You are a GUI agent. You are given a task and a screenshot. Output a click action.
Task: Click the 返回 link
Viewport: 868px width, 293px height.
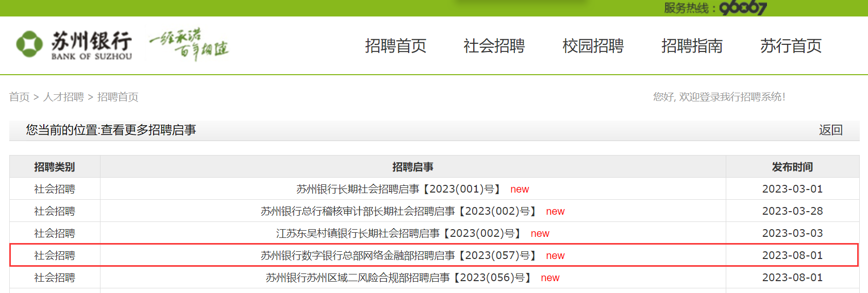(x=831, y=130)
